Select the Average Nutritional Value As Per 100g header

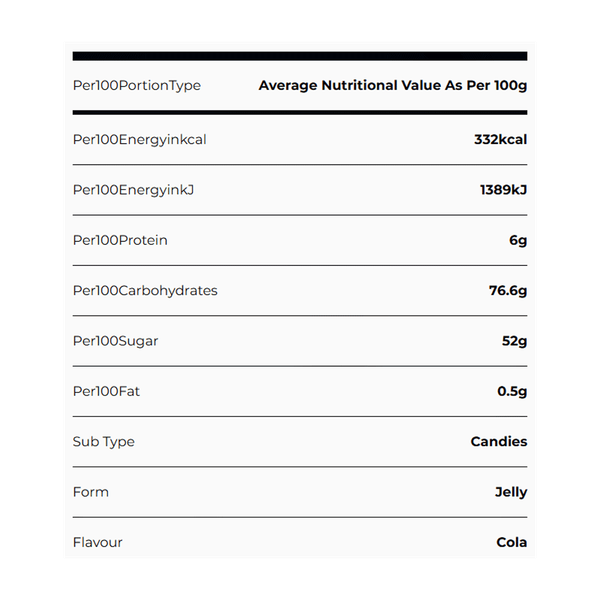click(x=392, y=86)
